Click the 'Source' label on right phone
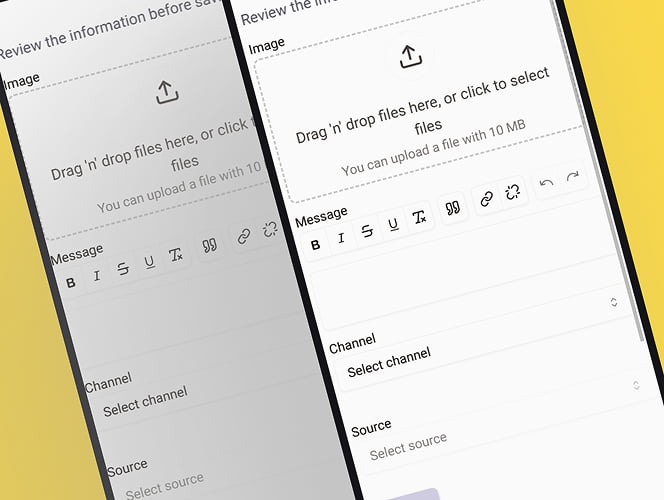 [371, 428]
